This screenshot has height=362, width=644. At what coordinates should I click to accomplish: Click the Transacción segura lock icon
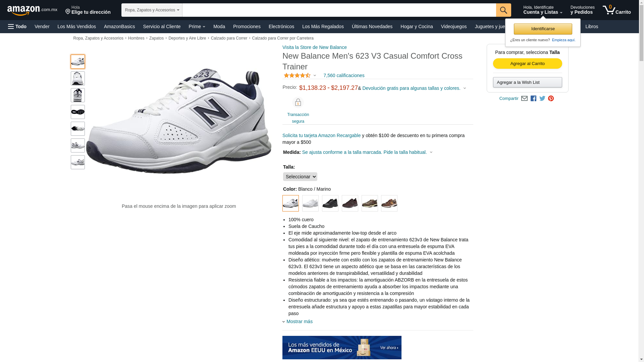[x=298, y=102]
